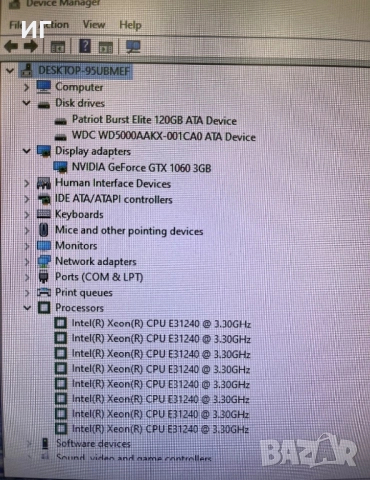370x480 pixels.
Task: Select Mice and other pointing devices label
Action: point(129,231)
